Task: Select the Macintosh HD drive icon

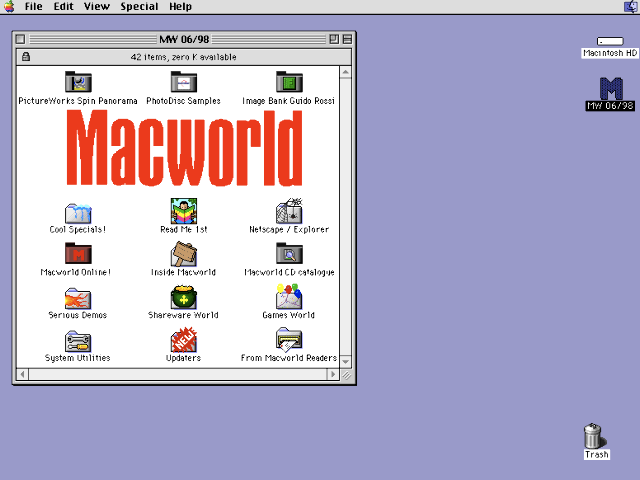Action: pyautogui.click(x=610, y=41)
